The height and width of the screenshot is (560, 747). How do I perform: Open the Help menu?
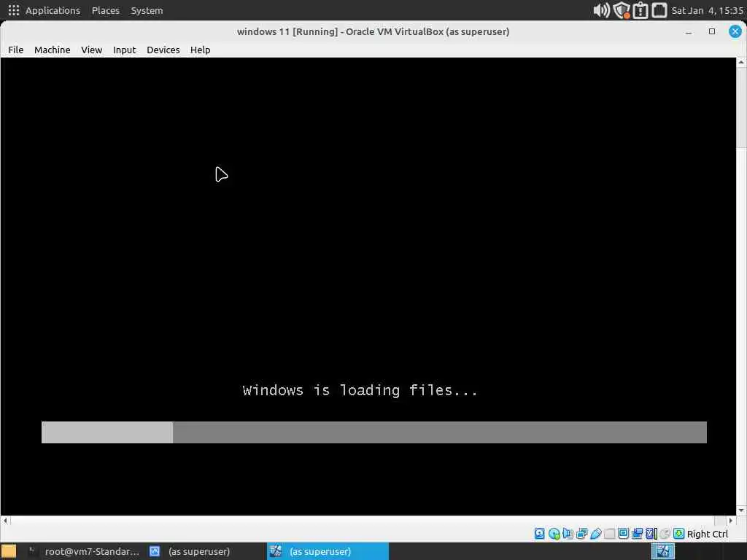(200, 50)
